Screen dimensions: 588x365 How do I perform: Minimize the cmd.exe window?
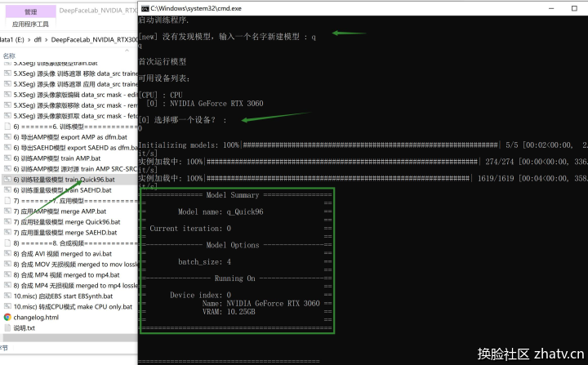pos(551,8)
